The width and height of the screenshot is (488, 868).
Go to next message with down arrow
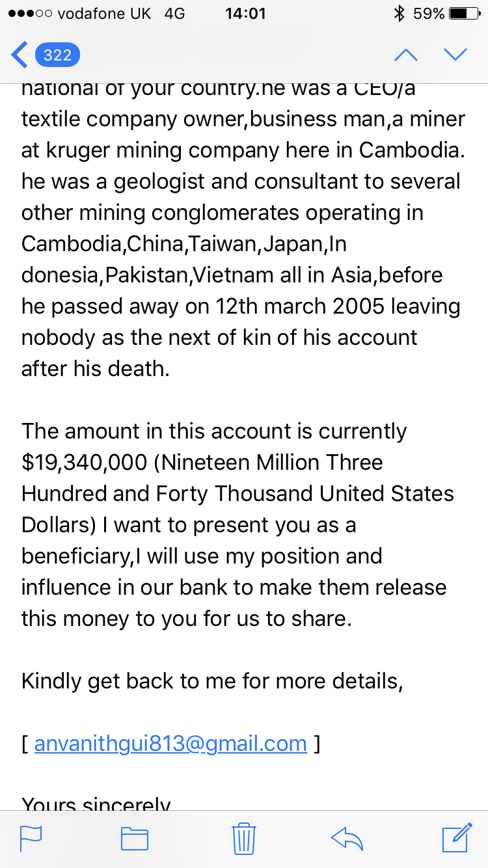(455, 55)
